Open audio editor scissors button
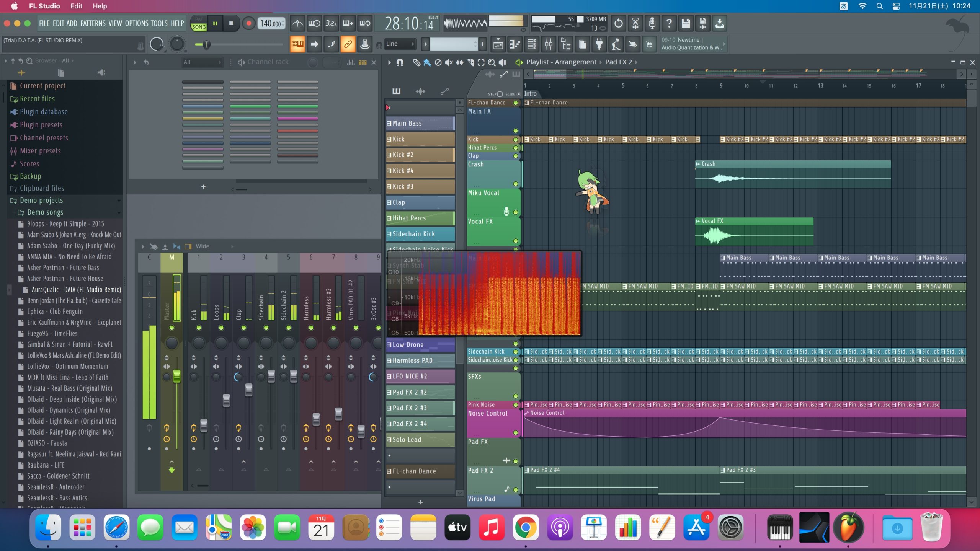980x551 pixels. click(x=635, y=23)
